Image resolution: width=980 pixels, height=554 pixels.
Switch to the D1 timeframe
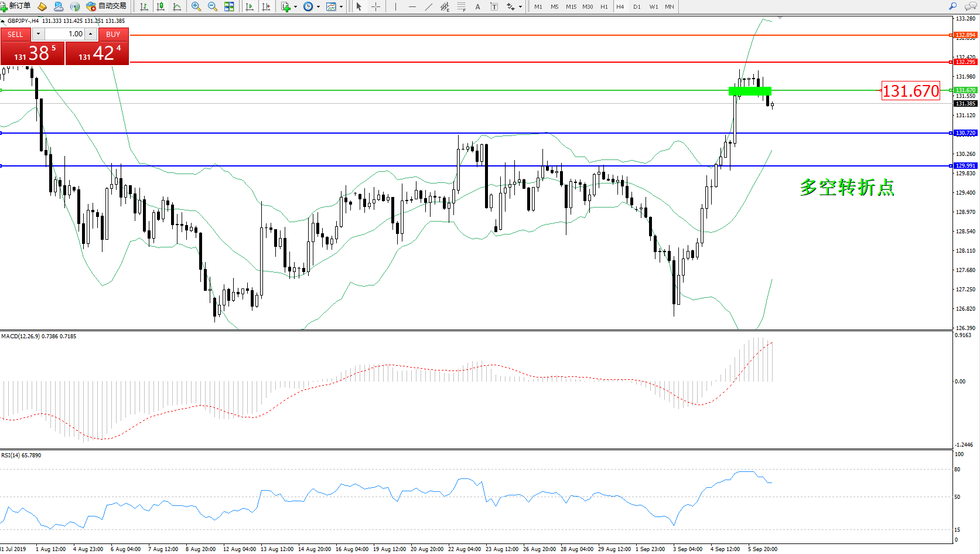(x=637, y=6)
